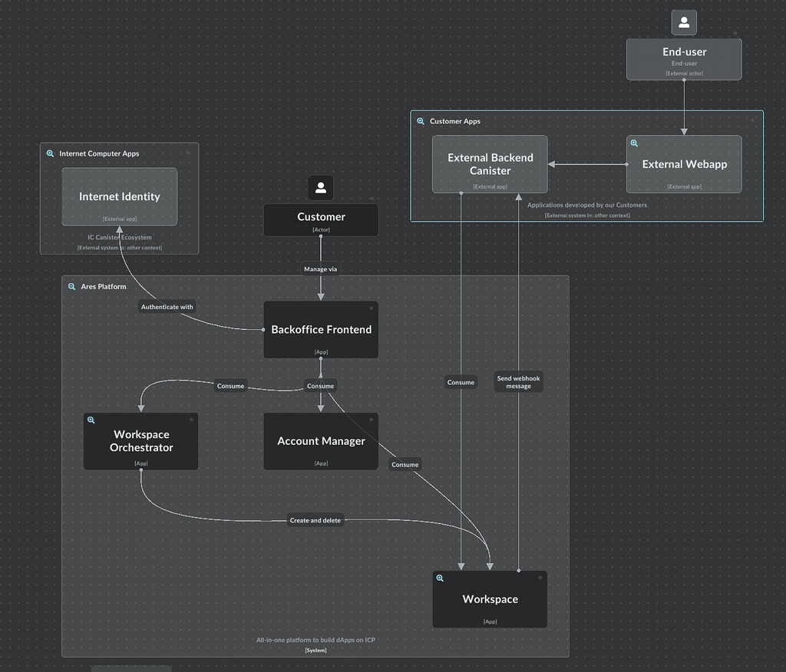Click the 'Create and delete' relationship label

[x=315, y=520]
